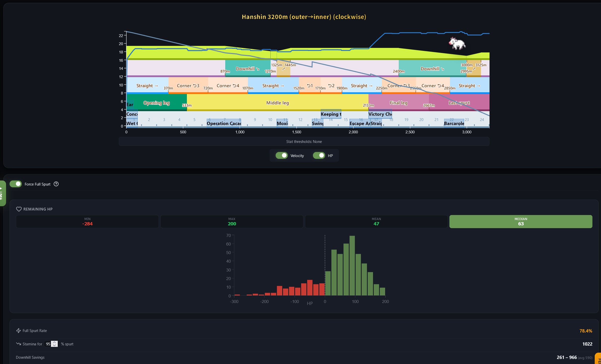The image size is (601, 364).
Task: Click the Stamina trending-down arrow icon
Action: (18, 344)
